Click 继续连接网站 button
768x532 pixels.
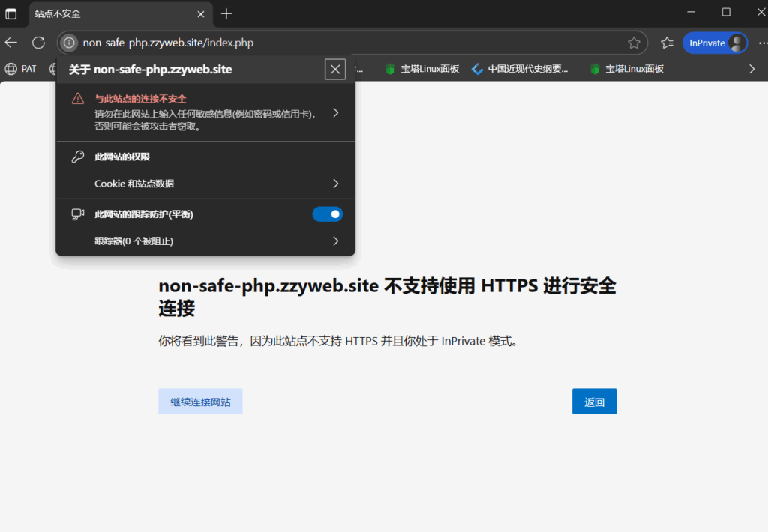click(x=200, y=402)
